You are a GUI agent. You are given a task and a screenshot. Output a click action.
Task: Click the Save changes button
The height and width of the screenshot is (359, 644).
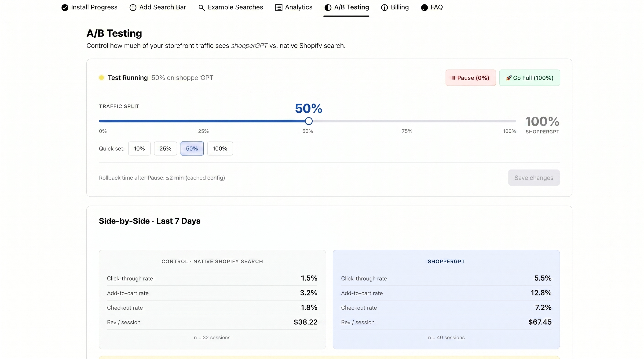534,178
